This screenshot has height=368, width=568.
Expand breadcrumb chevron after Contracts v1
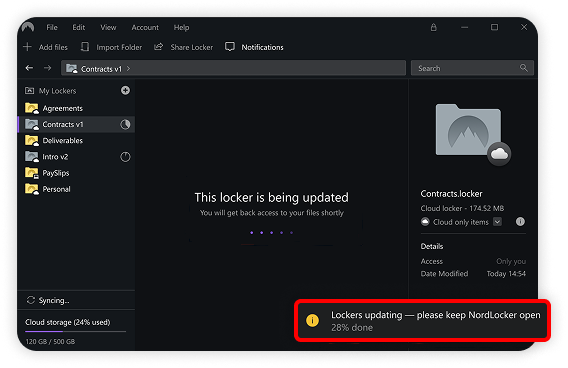129,68
